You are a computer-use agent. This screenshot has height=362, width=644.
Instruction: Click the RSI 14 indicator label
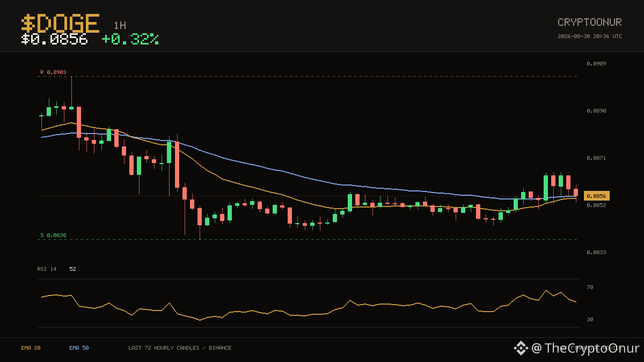pyautogui.click(x=47, y=269)
